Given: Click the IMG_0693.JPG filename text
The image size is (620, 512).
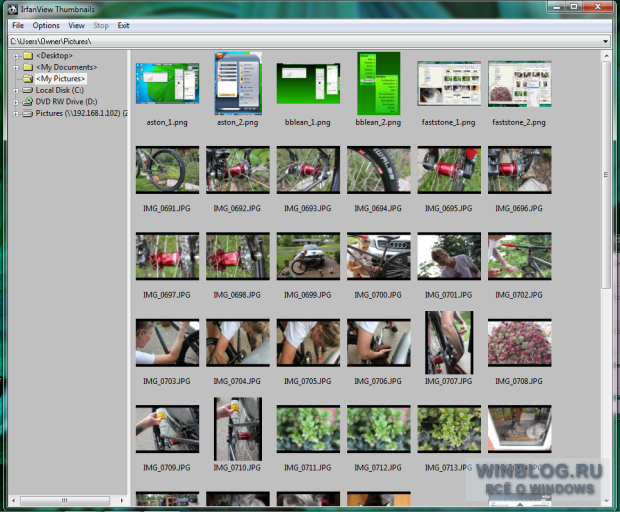Looking at the screenshot, I should coord(308,208).
